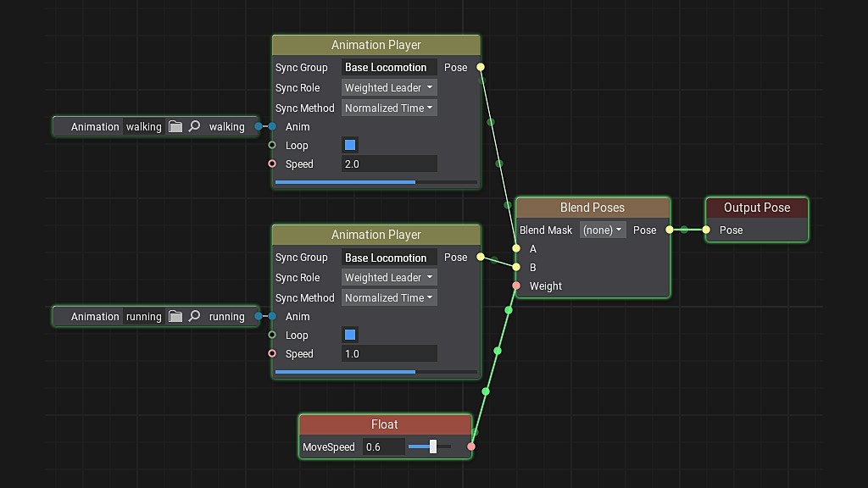The width and height of the screenshot is (868, 488).
Task: Click the Float node title bar
Action: tap(384, 424)
